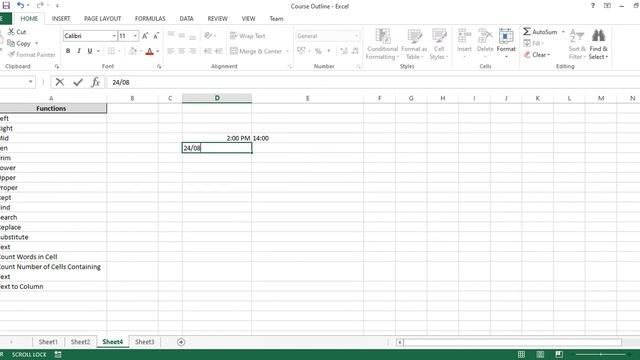This screenshot has width=640, height=360.
Task: Select the Sheet1 tab
Action: pyautogui.click(x=48, y=342)
